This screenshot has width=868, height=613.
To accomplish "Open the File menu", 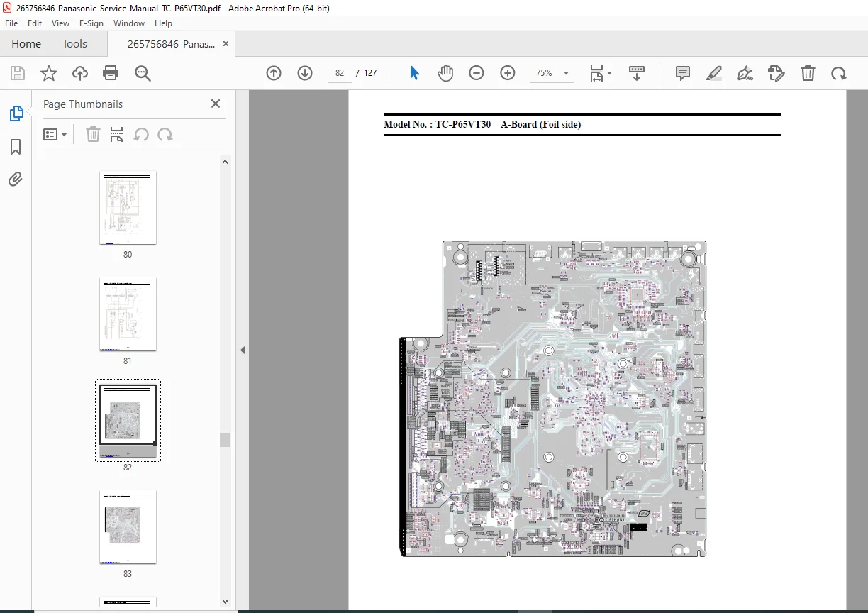I will (x=11, y=23).
